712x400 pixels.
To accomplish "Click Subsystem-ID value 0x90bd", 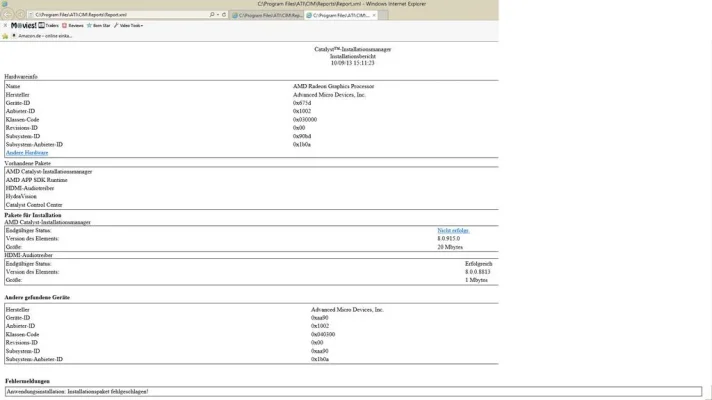I will point(302,136).
